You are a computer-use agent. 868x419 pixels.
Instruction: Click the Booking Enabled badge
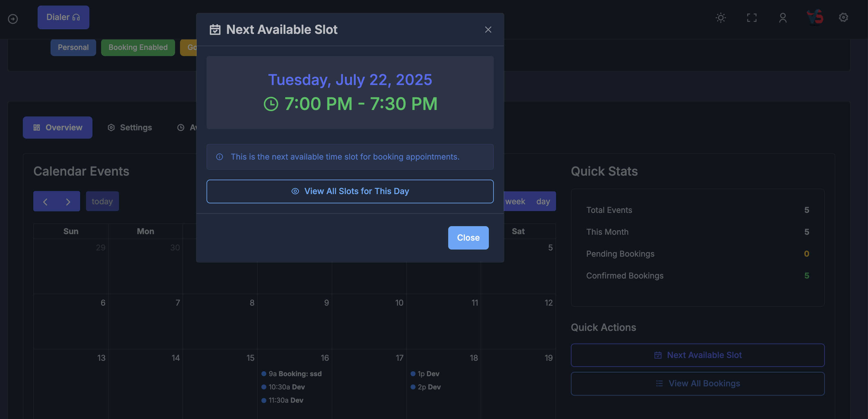click(138, 47)
